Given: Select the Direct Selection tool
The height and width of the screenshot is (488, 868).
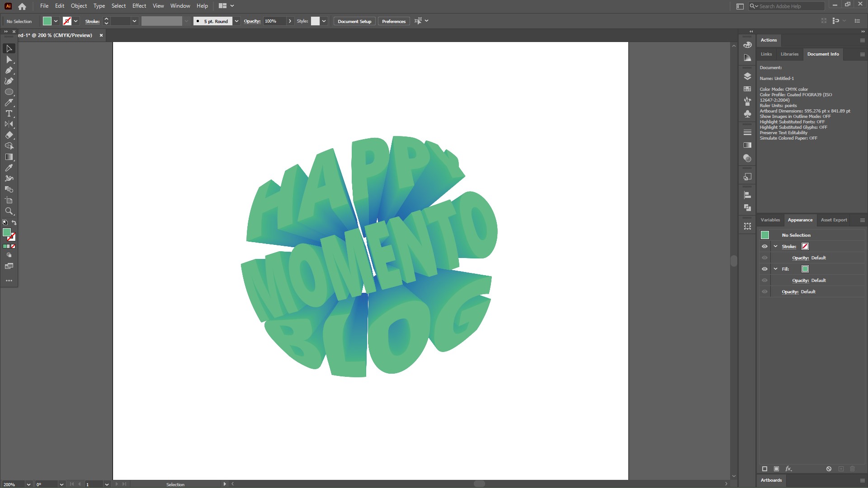Looking at the screenshot, I should click(9, 60).
